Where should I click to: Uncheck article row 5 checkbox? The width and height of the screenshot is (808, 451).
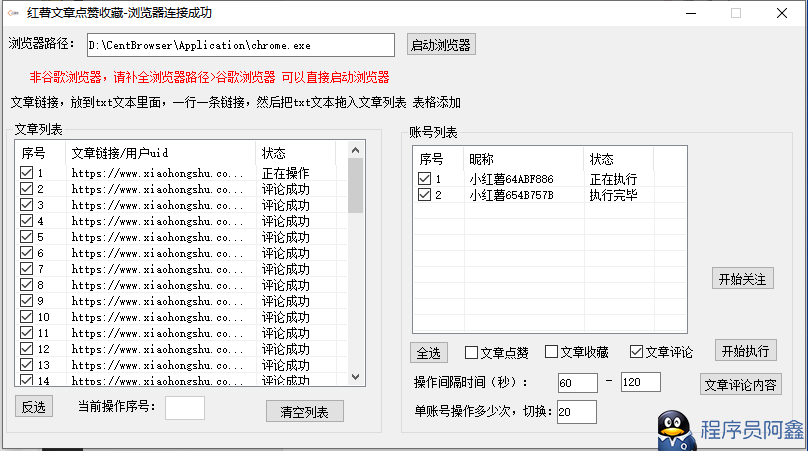pyautogui.click(x=26, y=237)
